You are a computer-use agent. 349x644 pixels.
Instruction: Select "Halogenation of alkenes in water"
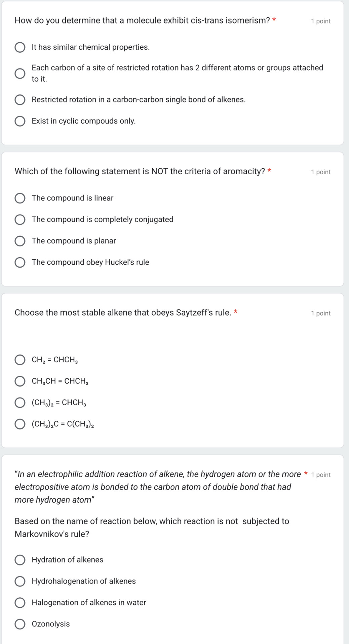[x=20, y=603]
